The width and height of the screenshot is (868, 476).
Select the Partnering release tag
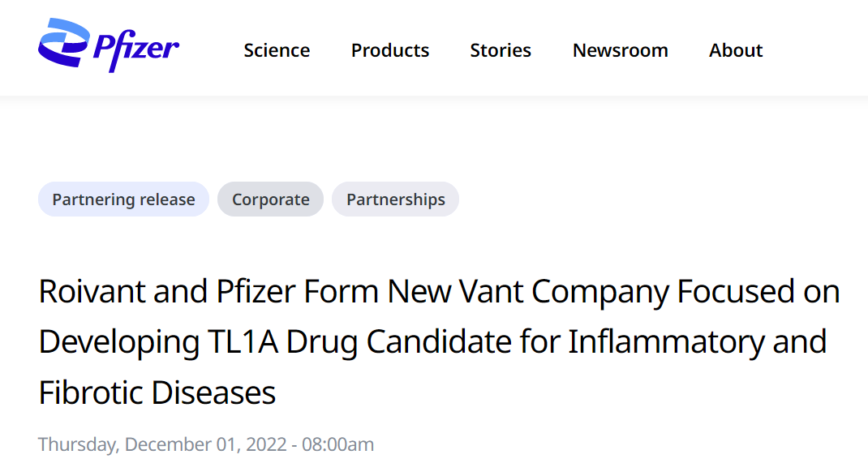[123, 199]
